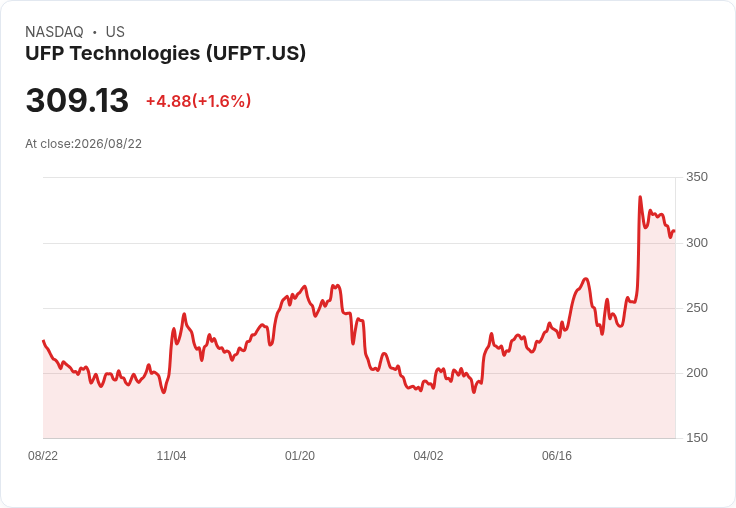Click the NASDAQ exchange label
Screen dimensions: 736x508
pos(54,32)
